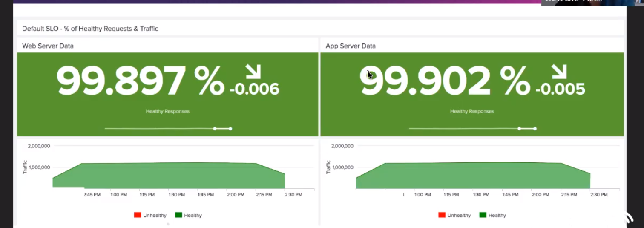Click the signal icon in bottom-right corner
The height and width of the screenshot is (228, 644).
point(629,218)
